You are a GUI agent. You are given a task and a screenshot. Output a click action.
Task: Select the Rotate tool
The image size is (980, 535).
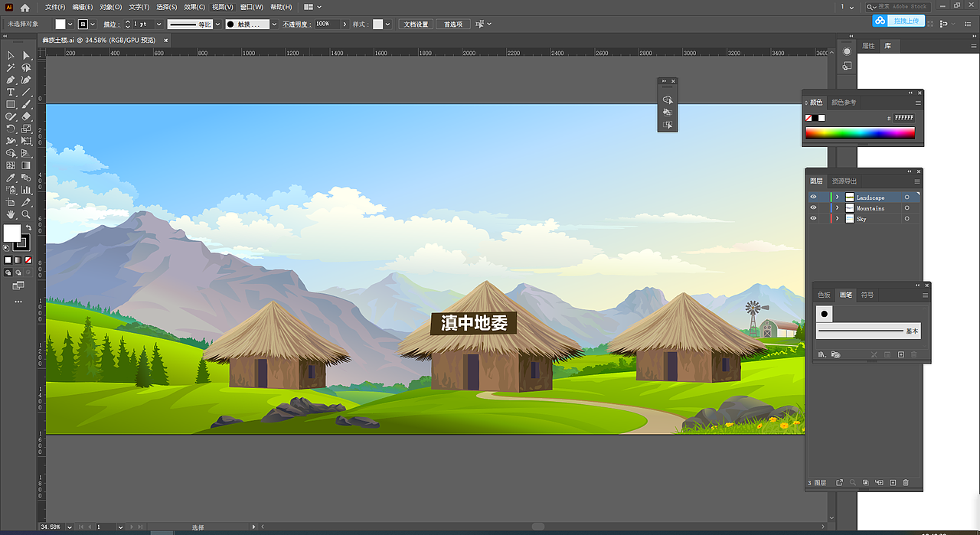(11, 129)
